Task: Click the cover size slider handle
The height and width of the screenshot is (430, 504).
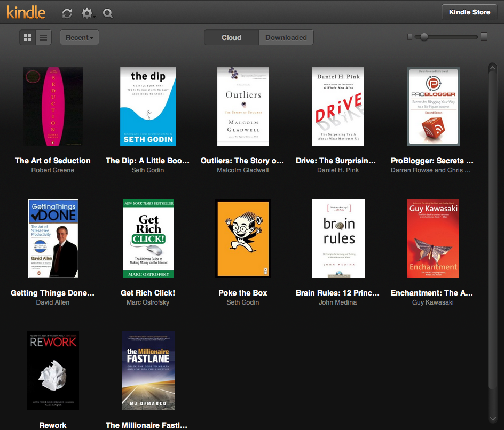Action: pyautogui.click(x=424, y=37)
